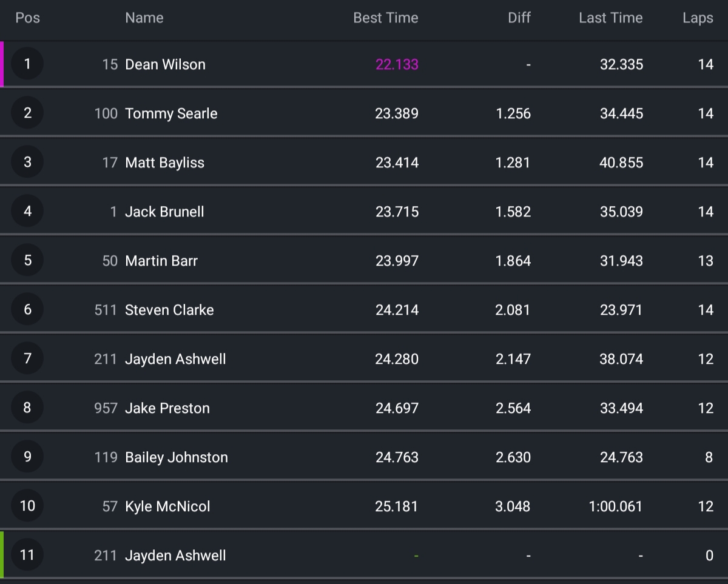Open Dean Wilson's rider name
The height and width of the screenshot is (584, 728).
[165, 64]
